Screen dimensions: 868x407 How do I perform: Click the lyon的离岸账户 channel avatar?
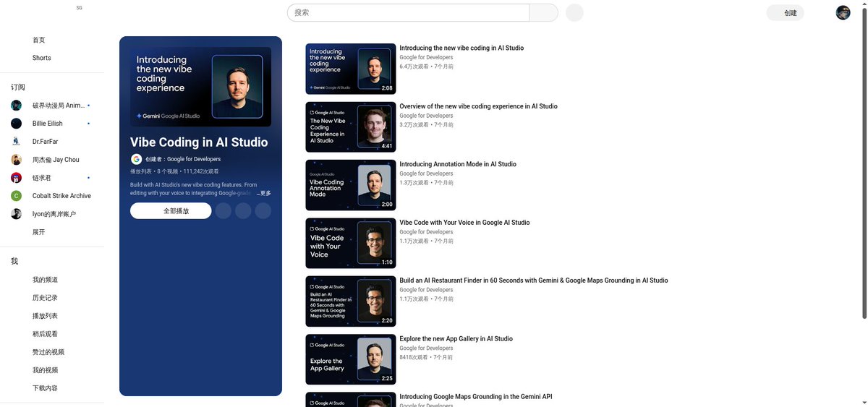click(16, 214)
